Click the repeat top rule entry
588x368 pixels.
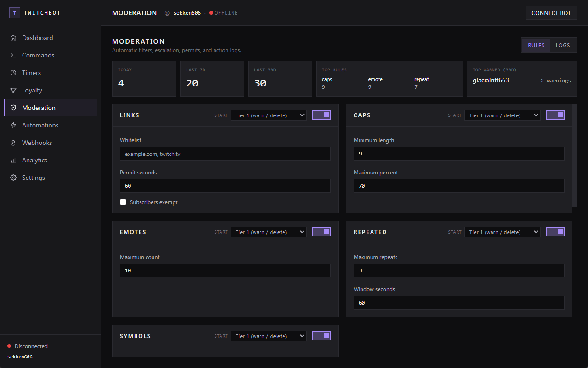tap(422, 83)
